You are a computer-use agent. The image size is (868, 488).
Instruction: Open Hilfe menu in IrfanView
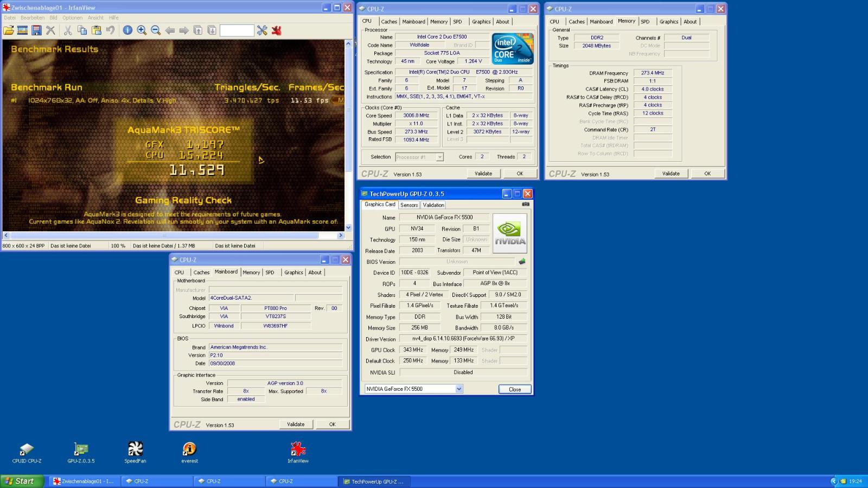click(x=113, y=17)
